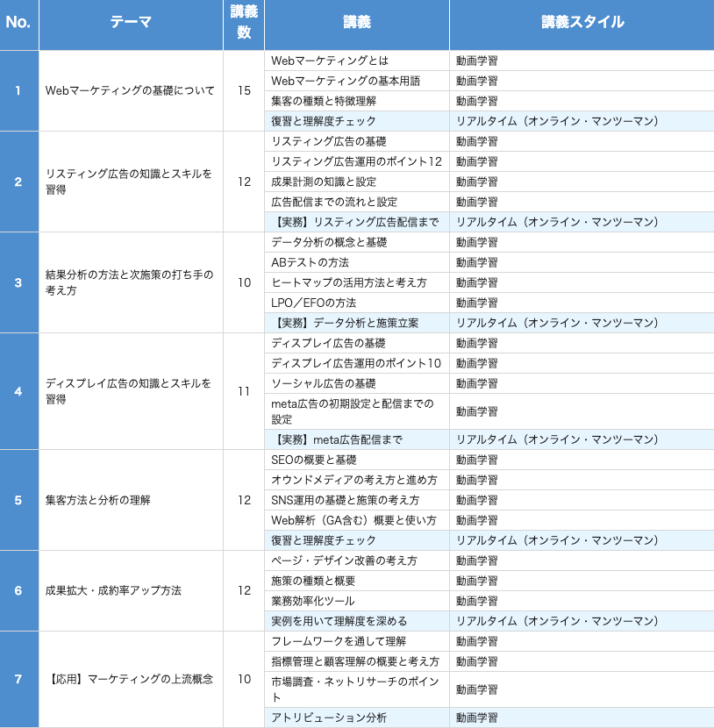Select SEOの概要と基礎 cell
This screenshot has height=728, width=714.
[356, 460]
